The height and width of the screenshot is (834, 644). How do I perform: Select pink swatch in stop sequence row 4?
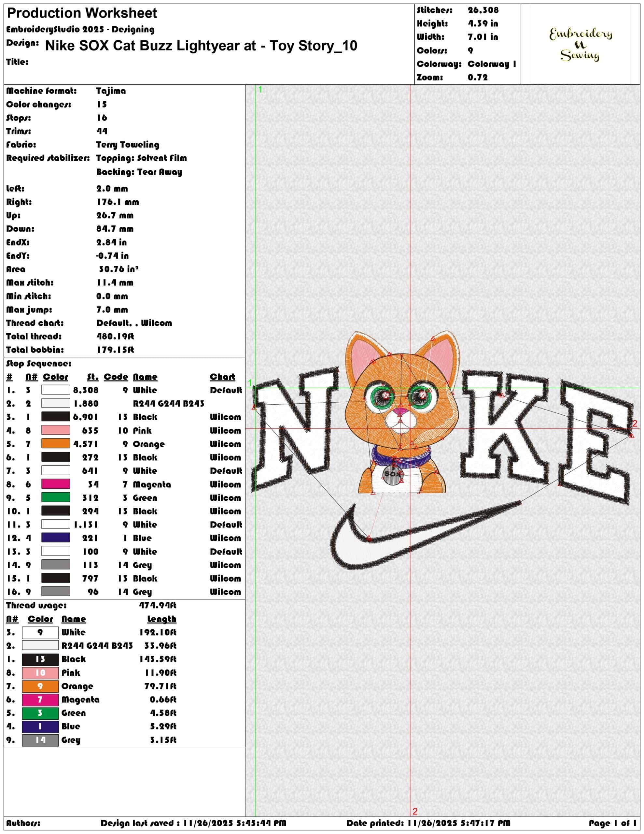pyautogui.click(x=56, y=430)
